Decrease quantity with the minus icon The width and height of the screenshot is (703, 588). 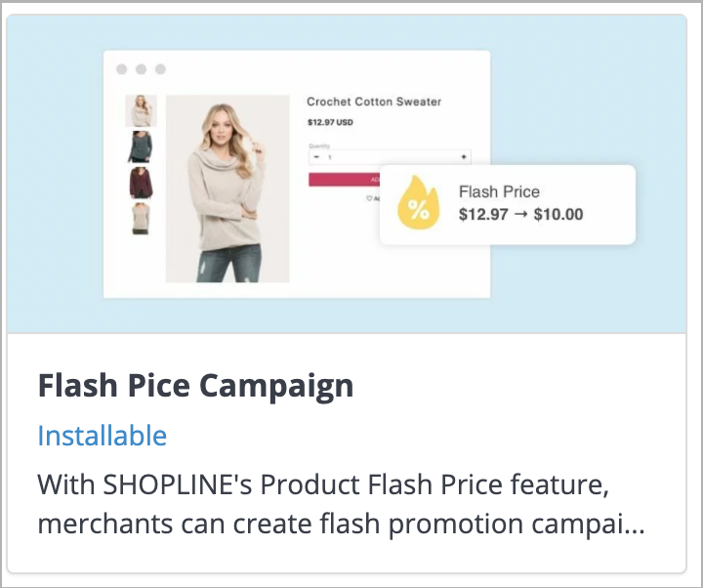coord(316,157)
